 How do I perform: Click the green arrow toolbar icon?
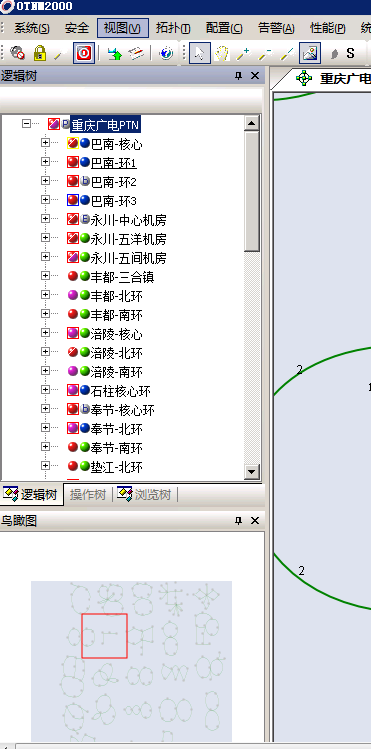click(115, 53)
